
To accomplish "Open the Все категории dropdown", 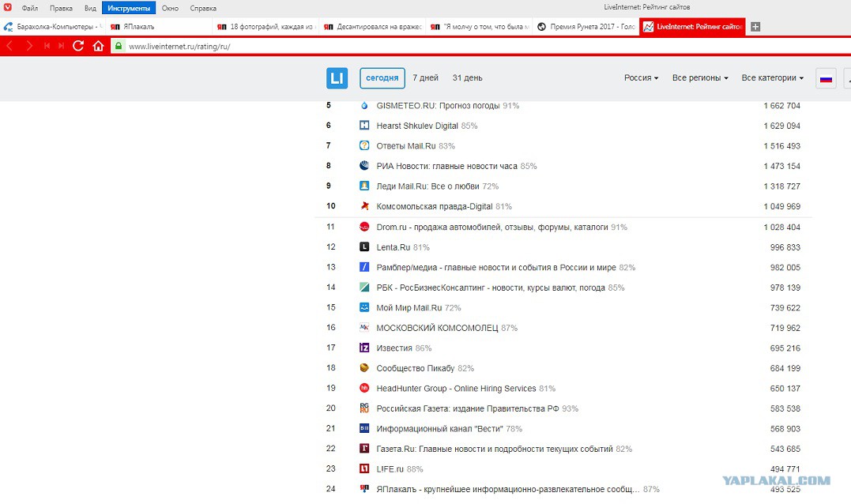I will point(772,78).
